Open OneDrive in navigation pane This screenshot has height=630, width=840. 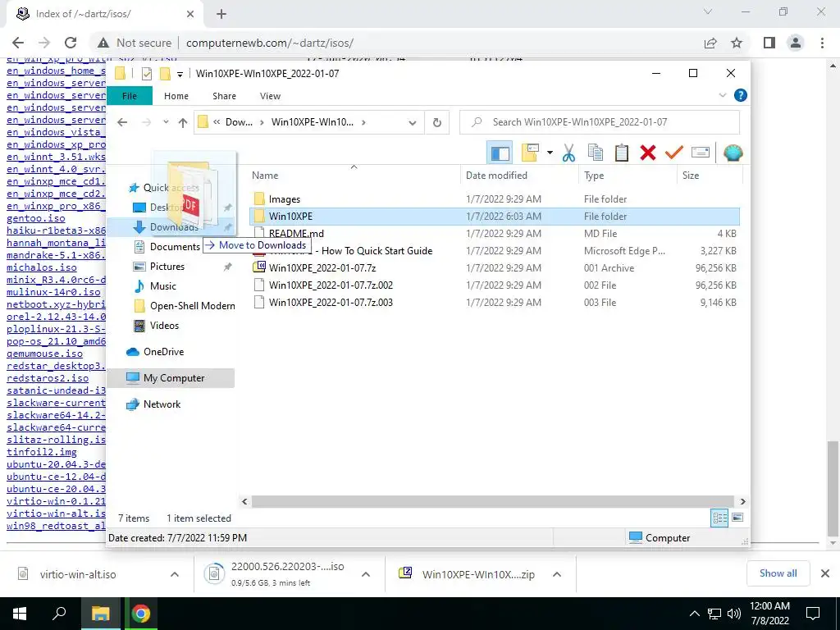click(163, 352)
